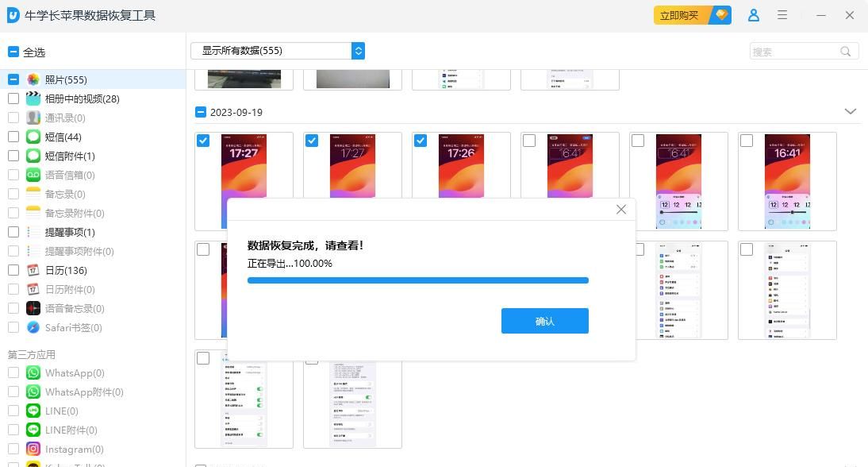Close the recovery complete dialog
This screenshot has height=467, width=868.
621,210
